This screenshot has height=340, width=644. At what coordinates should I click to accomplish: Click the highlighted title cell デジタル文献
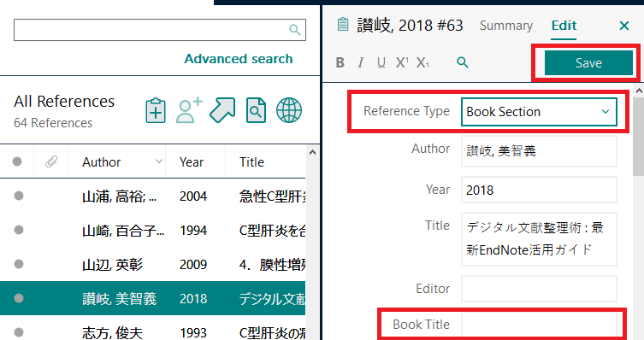click(x=272, y=299)
